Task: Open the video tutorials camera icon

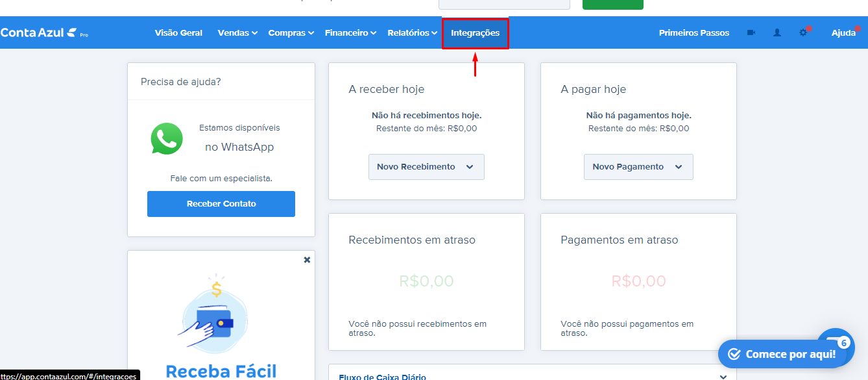Action: click(751, 32)
